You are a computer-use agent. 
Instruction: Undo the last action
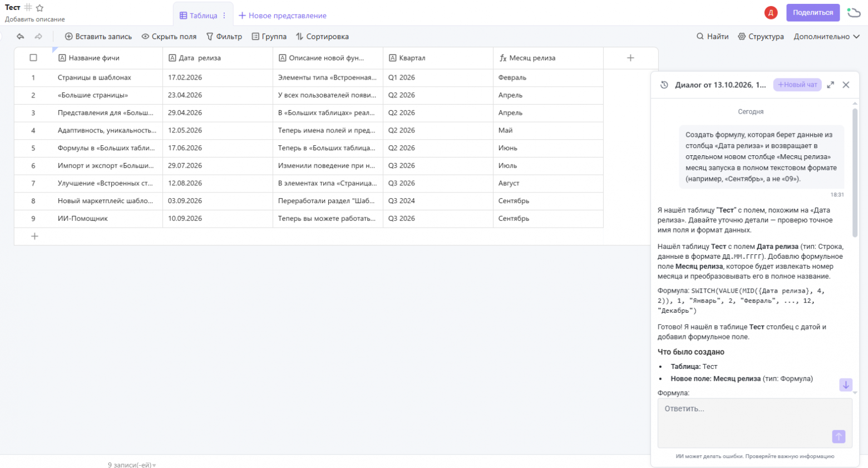pos(21,37)
